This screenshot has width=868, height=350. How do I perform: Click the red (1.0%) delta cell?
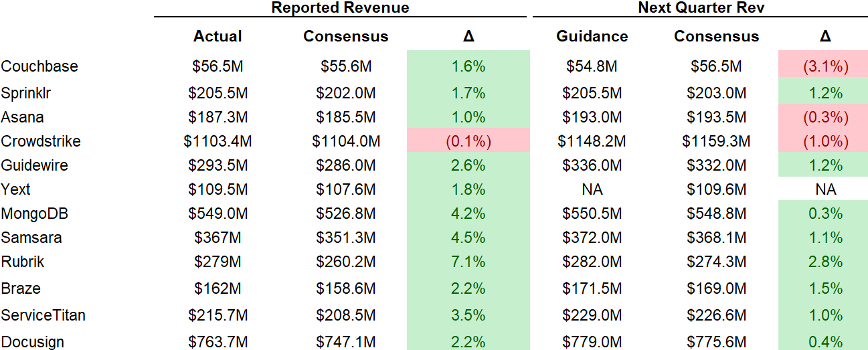click(822, 141)
